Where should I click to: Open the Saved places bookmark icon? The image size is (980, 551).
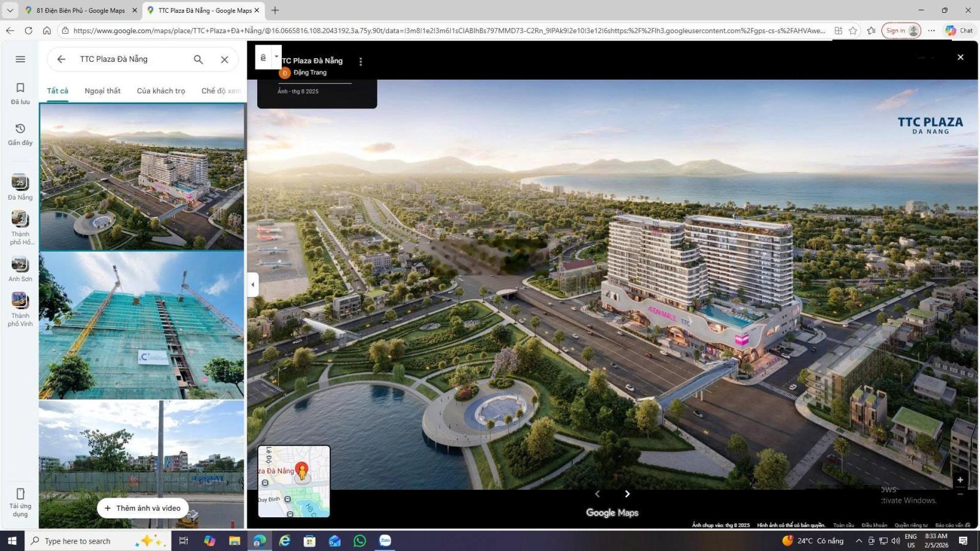pos(20,88)
